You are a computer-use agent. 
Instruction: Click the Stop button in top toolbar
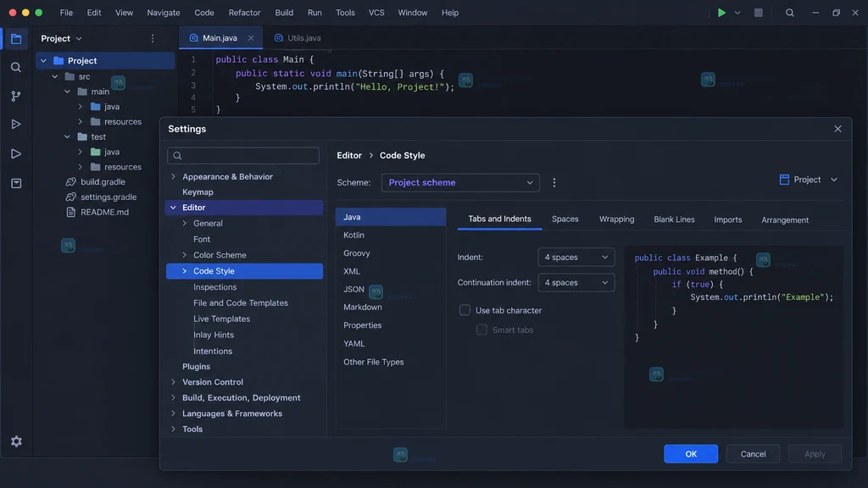coord(759,12)
